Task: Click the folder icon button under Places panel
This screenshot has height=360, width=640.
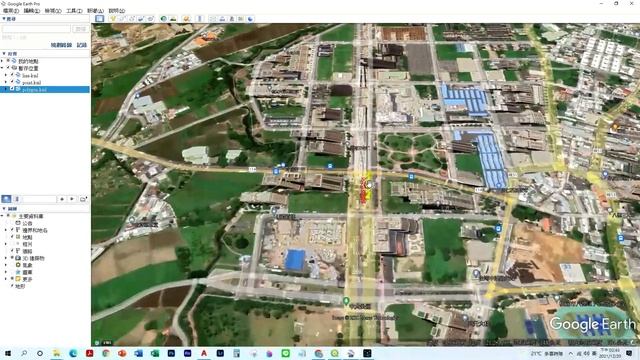Action: [83, 199]
